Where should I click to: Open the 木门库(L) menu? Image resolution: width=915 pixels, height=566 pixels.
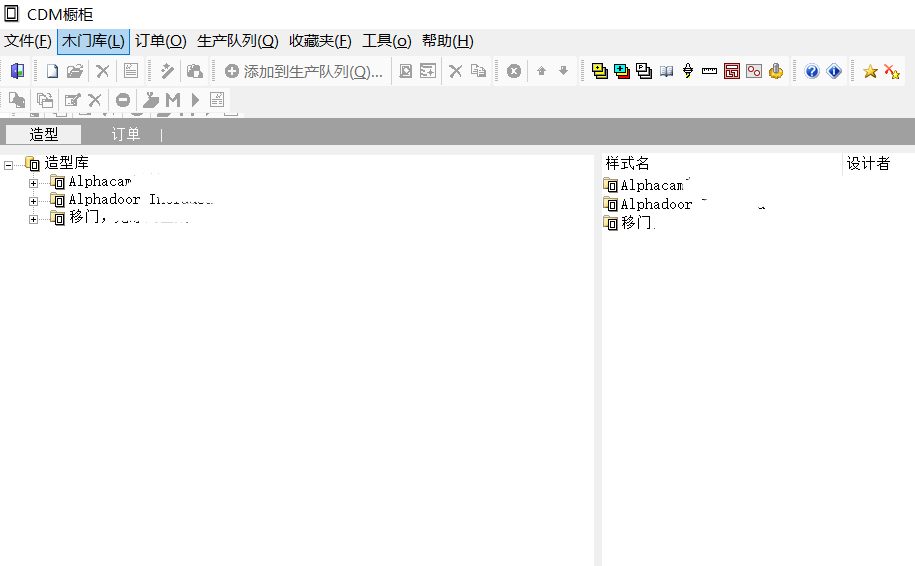(93, 41)
